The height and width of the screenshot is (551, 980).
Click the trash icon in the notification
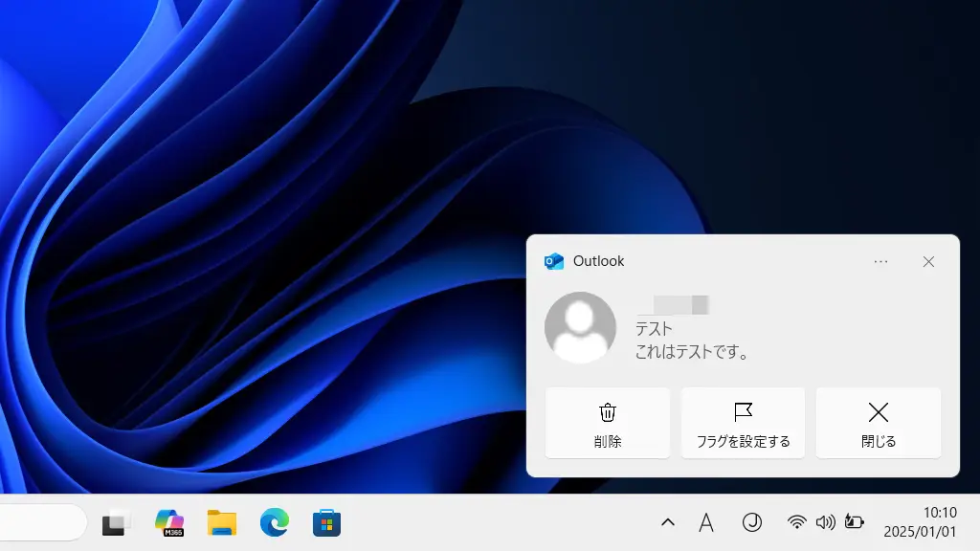[x=608, y=413]
